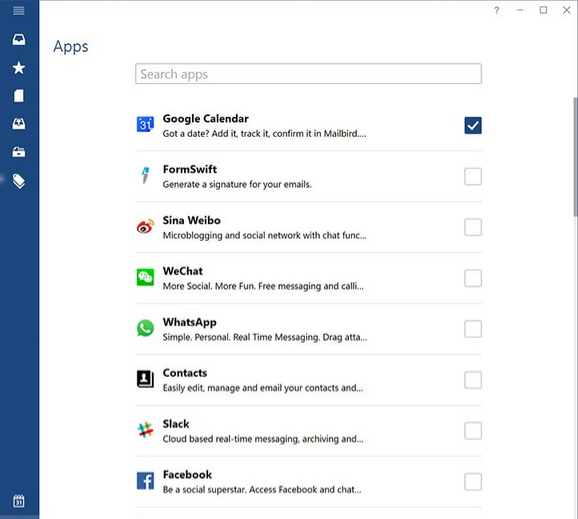Click the FormSwift pen icon
578x519 pixels.
[145, 175]
